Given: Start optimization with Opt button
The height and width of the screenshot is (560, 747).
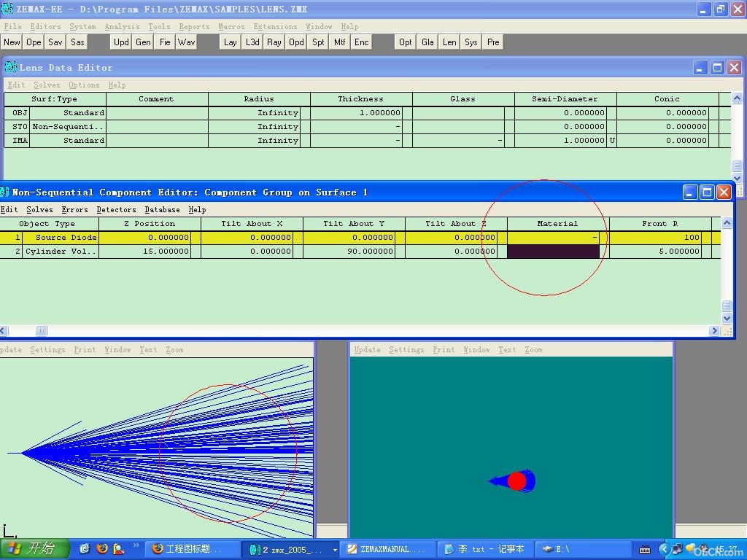Looking at the screenshot, I should pos(406,42).
